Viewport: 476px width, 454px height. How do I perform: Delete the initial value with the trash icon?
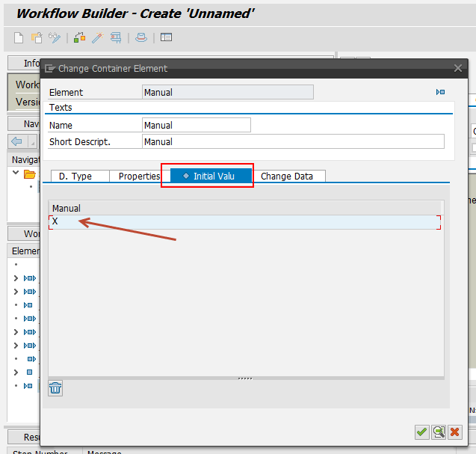[x=55, y=388]
